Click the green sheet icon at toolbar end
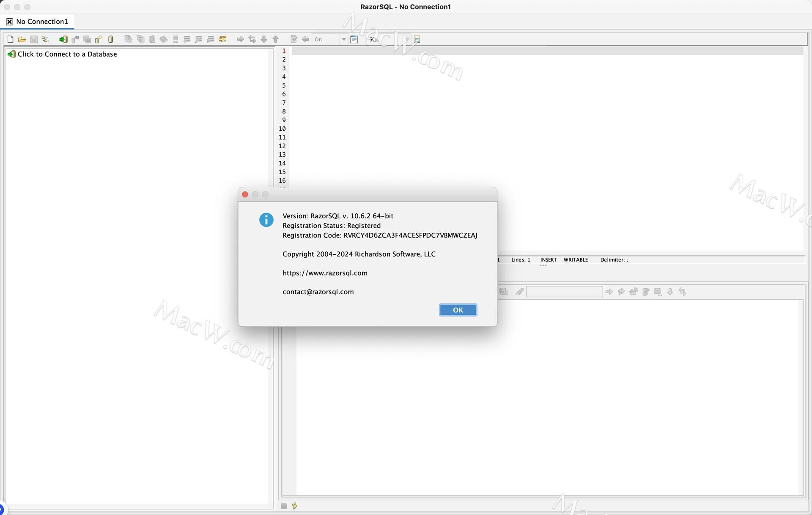The width and height of the screenshot is (812, 515). pyautogui.click(x=417, y=39)
